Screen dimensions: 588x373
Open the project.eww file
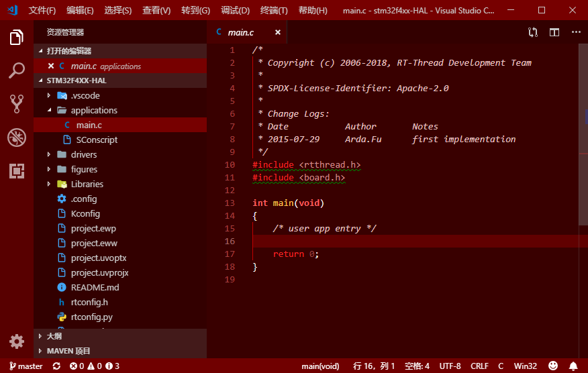(x=120, y=243)
